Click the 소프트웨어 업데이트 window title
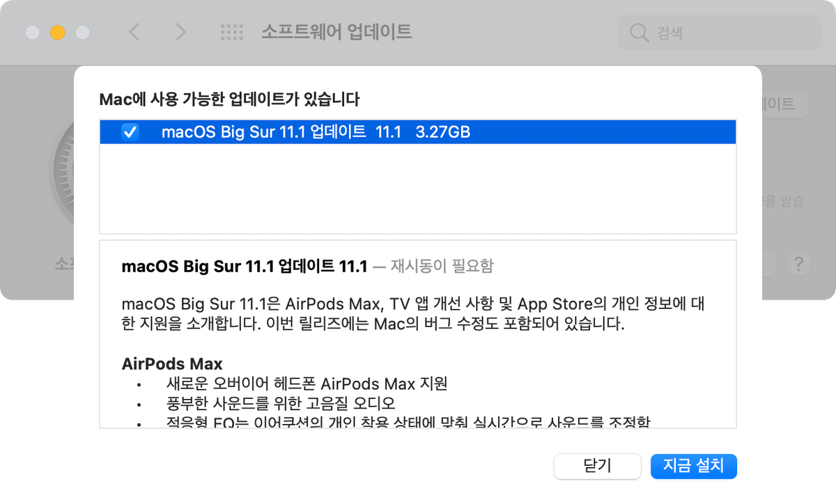The width and height of the screenshot is (836, 504). click(x=336, y=31)
